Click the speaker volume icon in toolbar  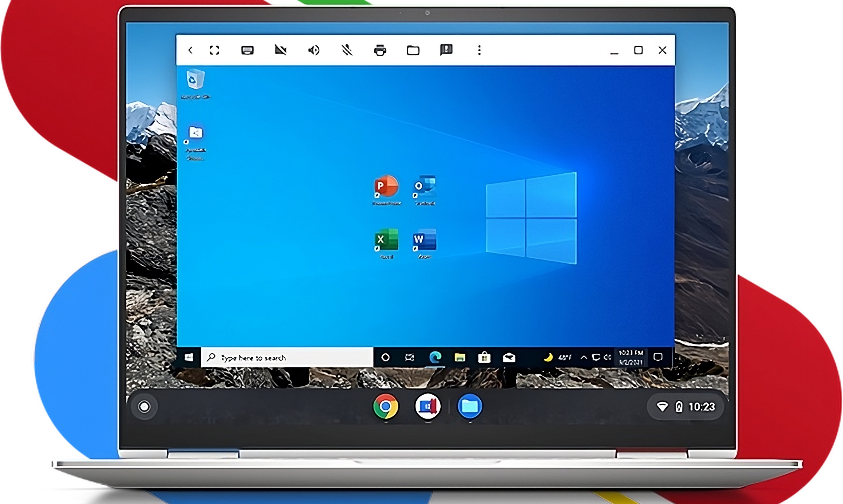(314, 50)
